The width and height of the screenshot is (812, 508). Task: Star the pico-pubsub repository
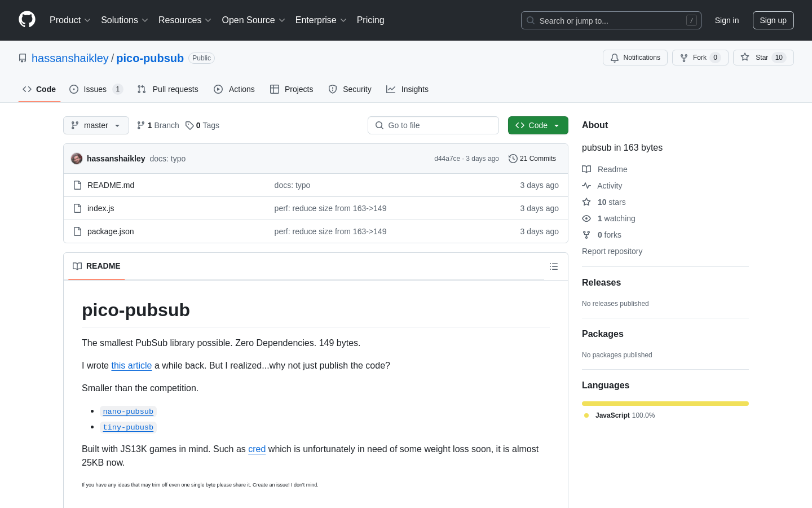pyautogui.click(x=763, y=58)
